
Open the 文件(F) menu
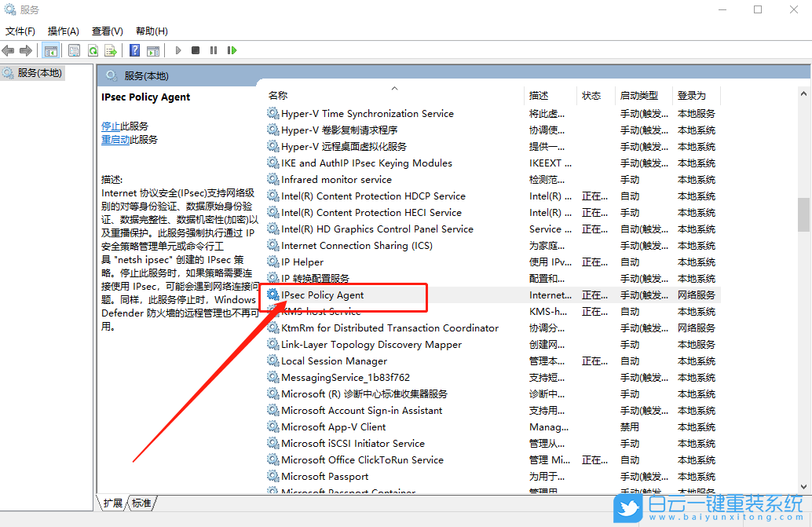(20, 31)
